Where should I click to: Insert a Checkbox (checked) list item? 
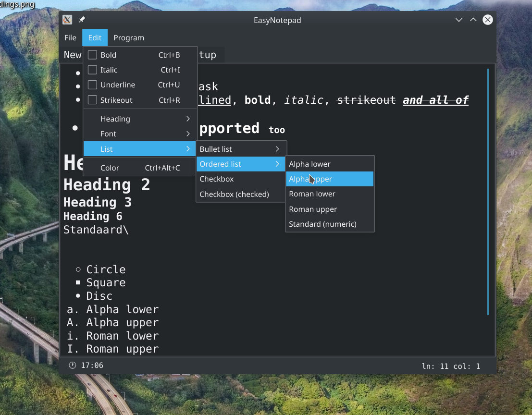click(235, 195)
